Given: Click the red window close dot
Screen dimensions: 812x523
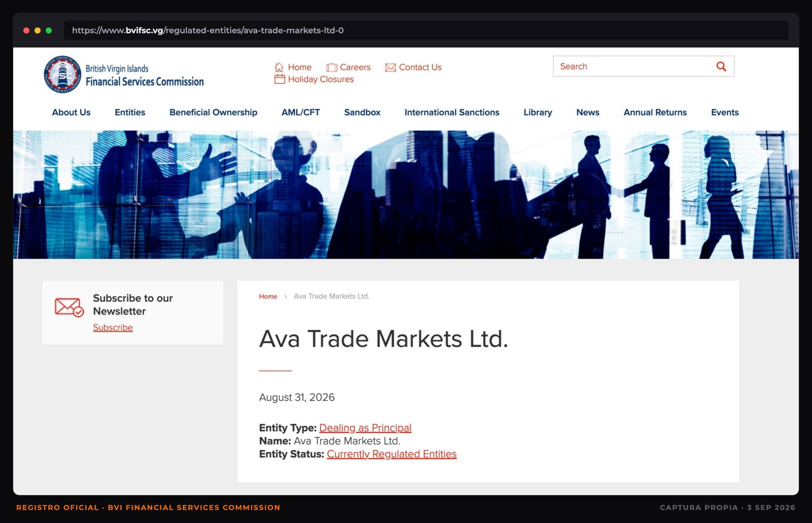Looking at the screenshot, I should 26,30.
